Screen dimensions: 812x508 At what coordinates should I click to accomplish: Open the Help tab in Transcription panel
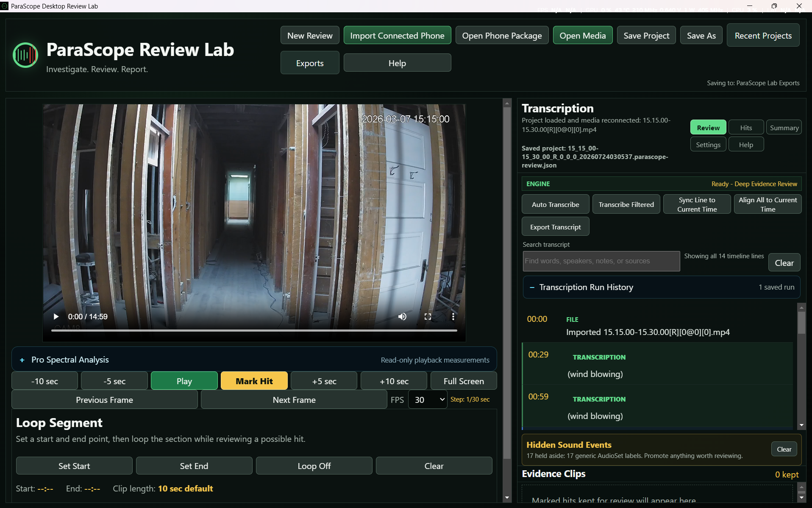coord(746,145)
